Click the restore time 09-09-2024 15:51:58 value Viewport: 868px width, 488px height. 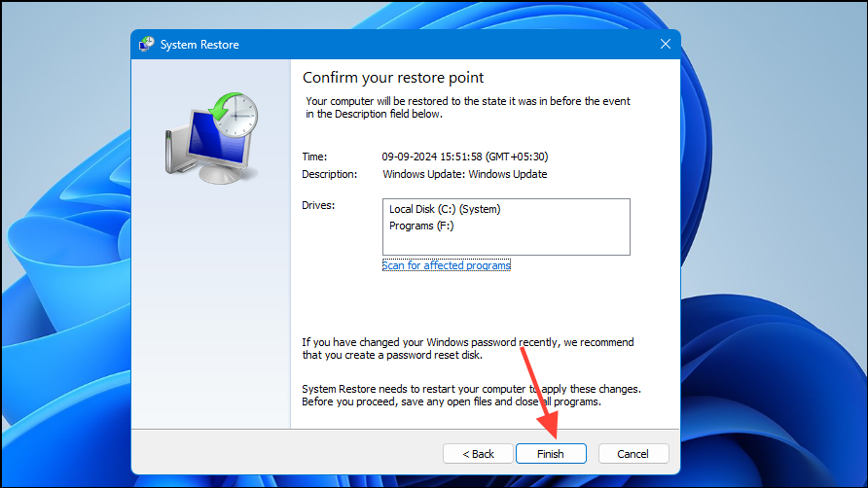coord(465,157)
